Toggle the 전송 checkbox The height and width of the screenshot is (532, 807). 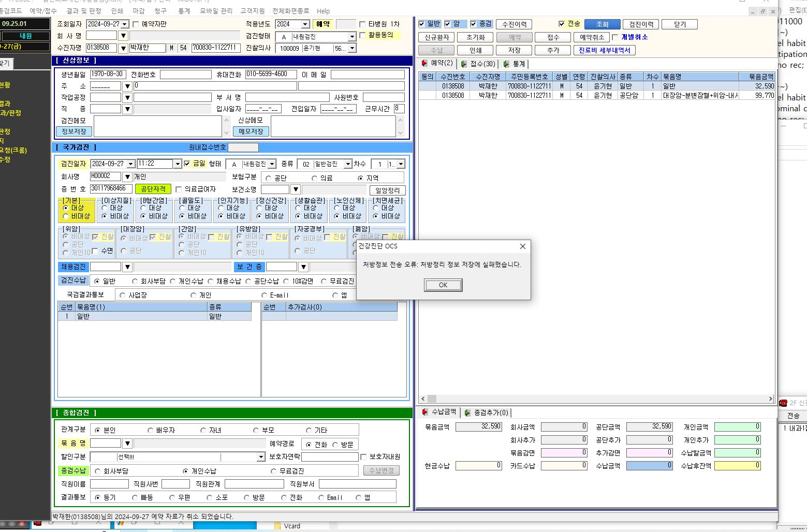click(x=562, y=24)
